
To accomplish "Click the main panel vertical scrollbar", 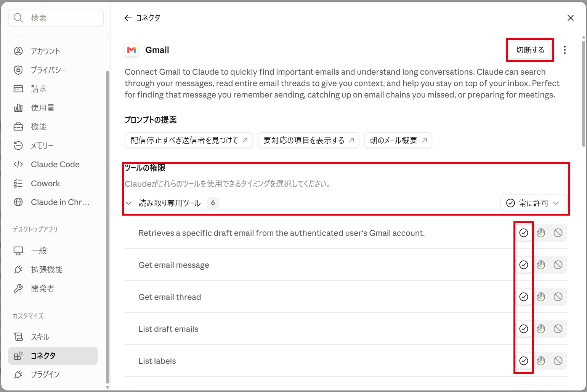I will tap(584, 93).
